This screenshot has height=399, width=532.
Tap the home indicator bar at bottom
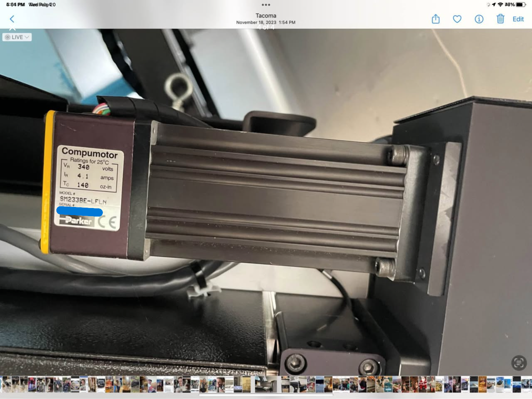click(x=266, y=394)
